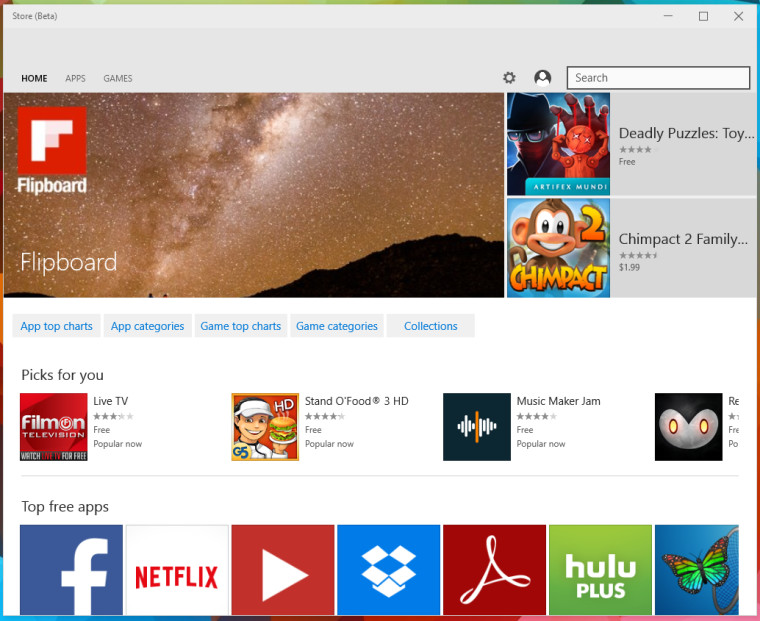Click Popular now under Stand O'Food

[330, 444]
